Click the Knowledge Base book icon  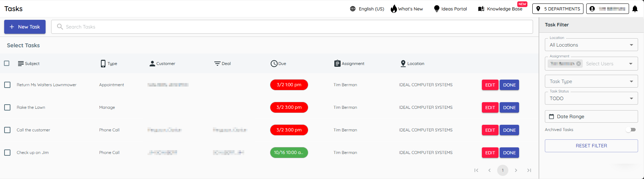(481, 9)
